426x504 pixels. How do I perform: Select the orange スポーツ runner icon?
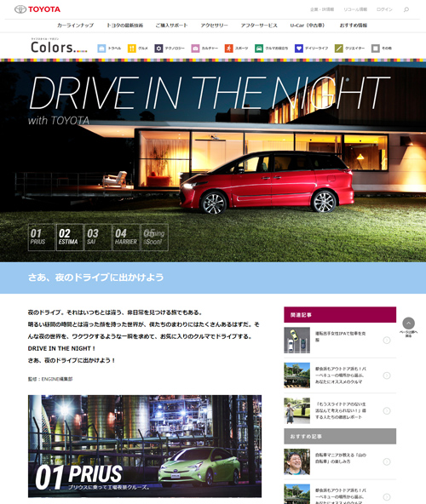229,49
